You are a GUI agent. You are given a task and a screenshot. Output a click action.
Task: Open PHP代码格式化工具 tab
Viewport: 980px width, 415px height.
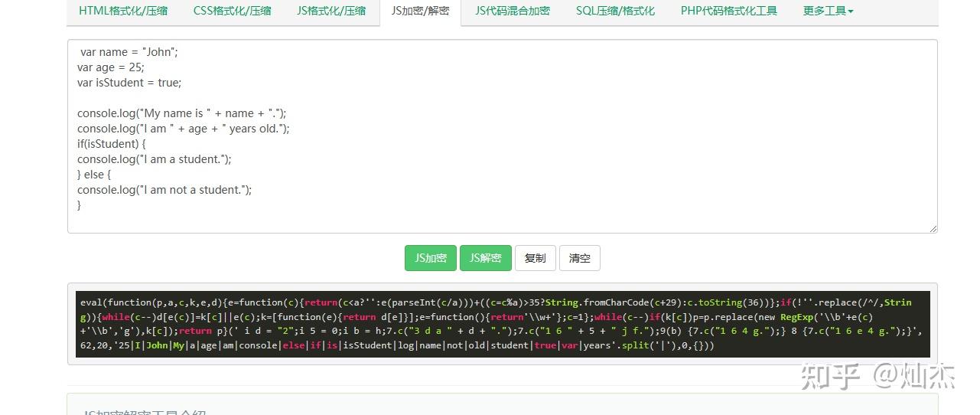point(729,11)
